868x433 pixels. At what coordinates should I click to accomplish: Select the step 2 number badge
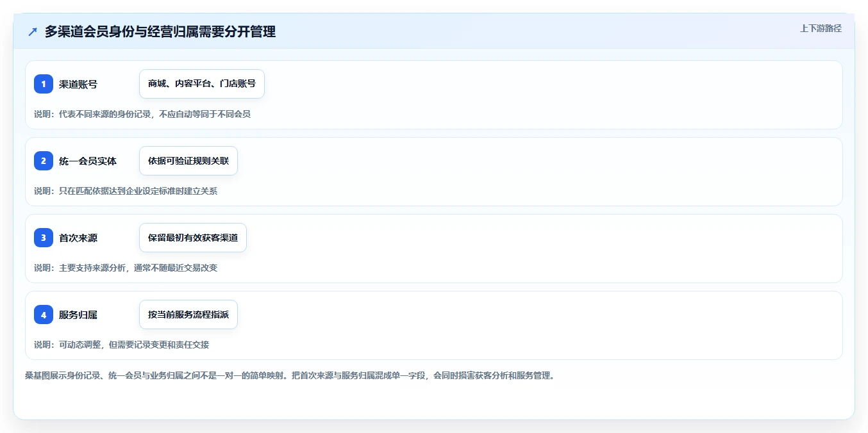(x=44, y=161)
